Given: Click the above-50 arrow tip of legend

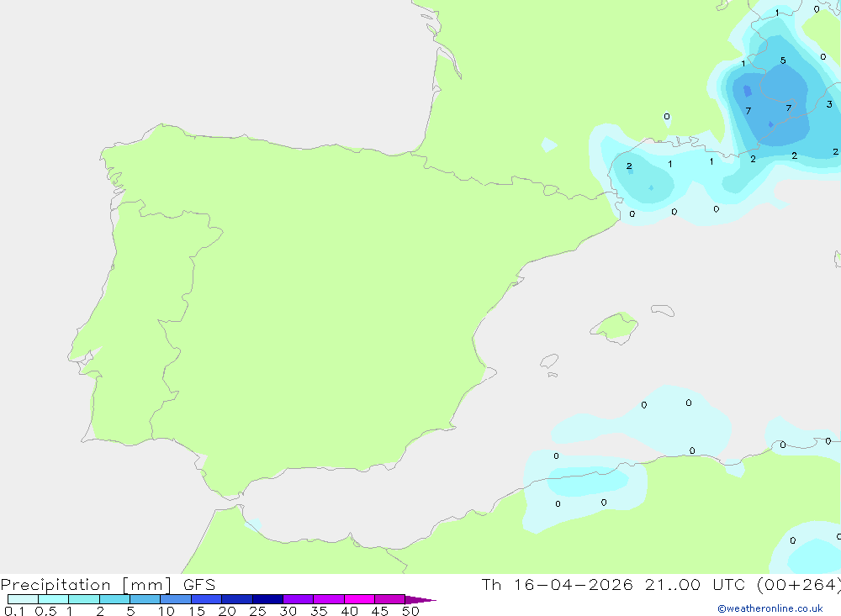Looking at the screenshot, I should coord(420,599).
